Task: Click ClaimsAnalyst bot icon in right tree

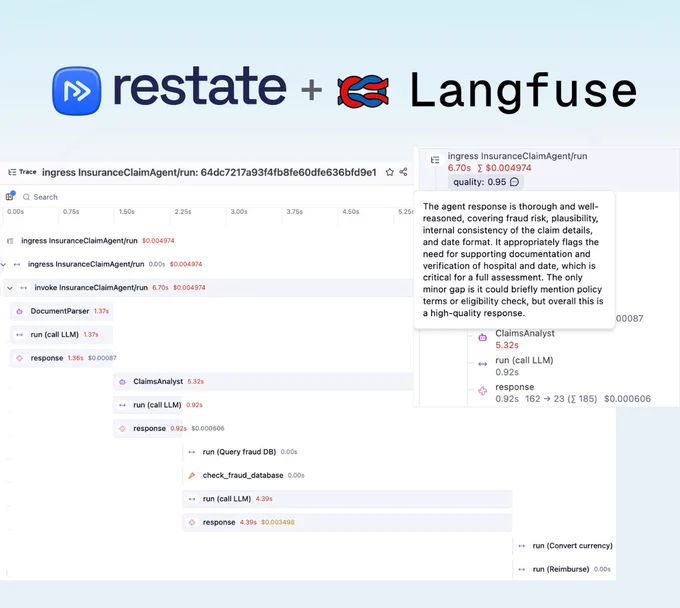Action: coord(482,337)
